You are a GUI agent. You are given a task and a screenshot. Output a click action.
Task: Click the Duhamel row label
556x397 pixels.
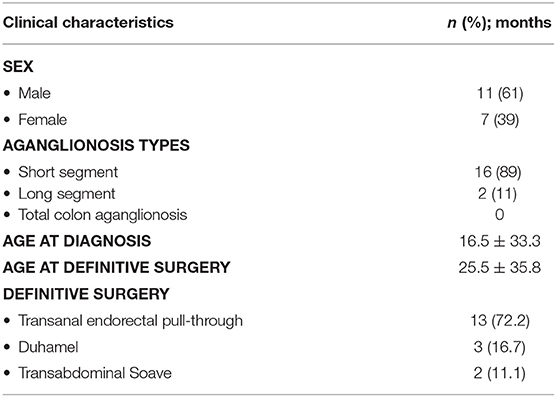(x=48, y=347)
